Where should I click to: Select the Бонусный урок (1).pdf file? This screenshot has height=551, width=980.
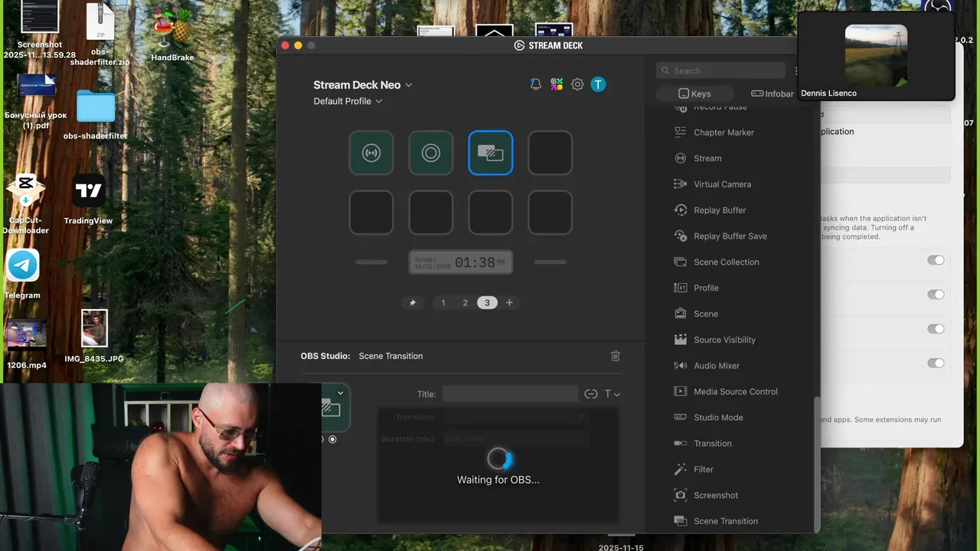(x=36, y=101)
